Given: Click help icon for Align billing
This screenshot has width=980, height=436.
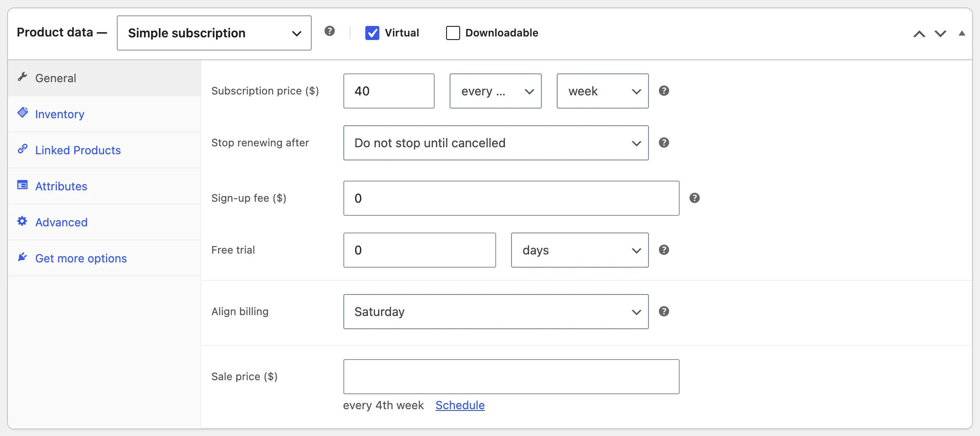Looking at the screenshot, I should pos(664,312).
